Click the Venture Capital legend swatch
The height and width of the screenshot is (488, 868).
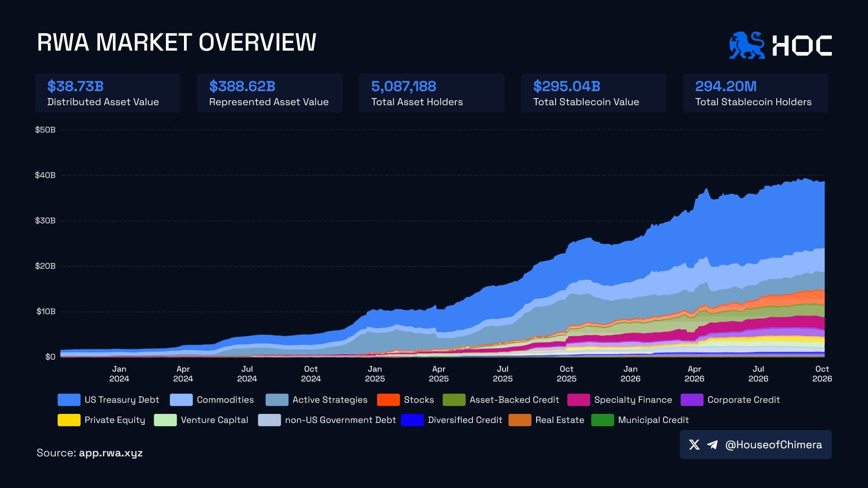tap(165, 420)
